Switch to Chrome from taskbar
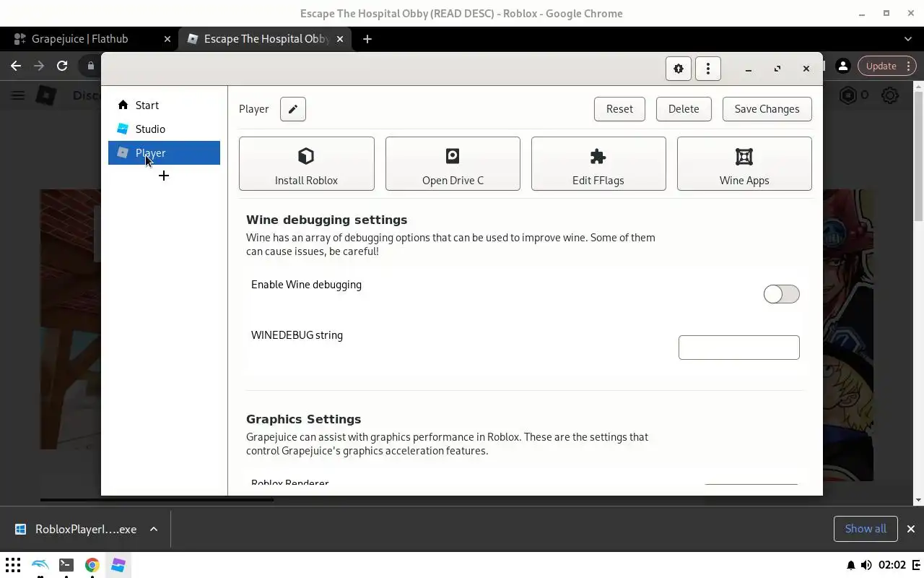Image resolution: width=924 pixels, height=578 pixels. click(x=92, y=565)
